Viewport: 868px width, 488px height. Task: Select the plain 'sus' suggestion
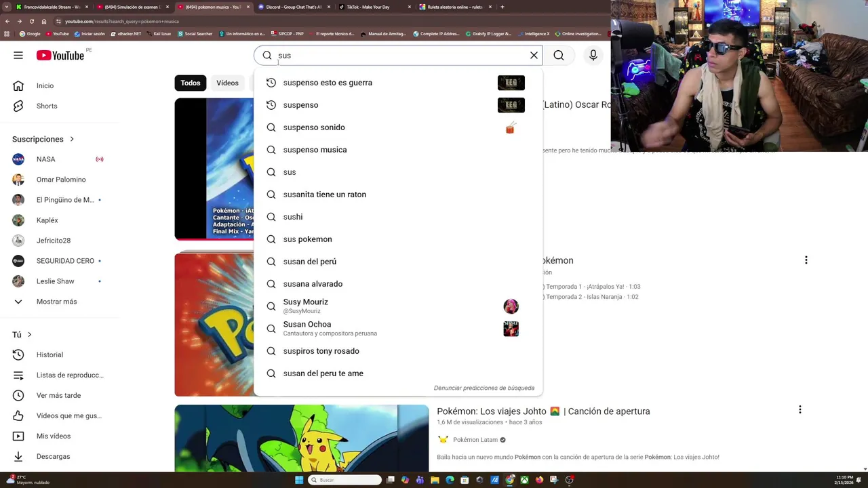click(x=398, y=172)
